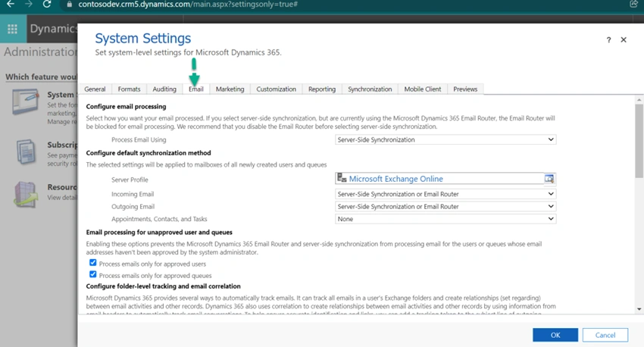Image resolution: width=644 pixels, height=347 pixels.
Task: Click the Configure email processing heading
Action: (x=126, y=106)
